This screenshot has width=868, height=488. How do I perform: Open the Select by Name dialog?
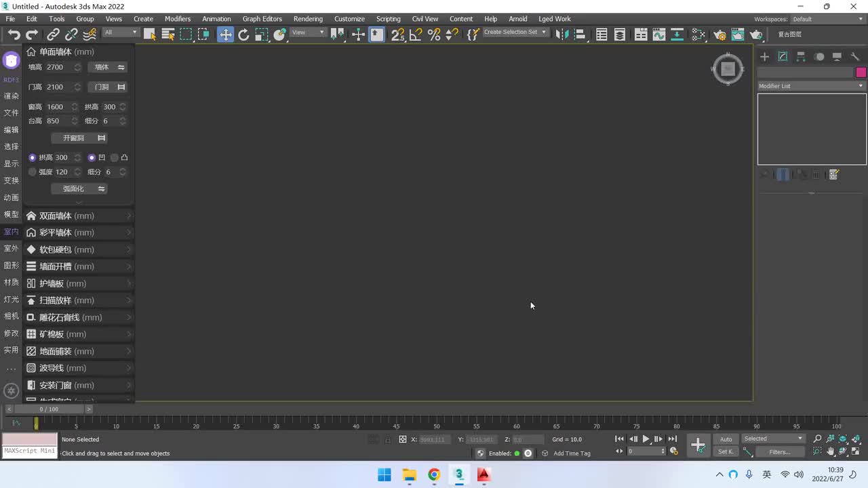pos(168,35)
